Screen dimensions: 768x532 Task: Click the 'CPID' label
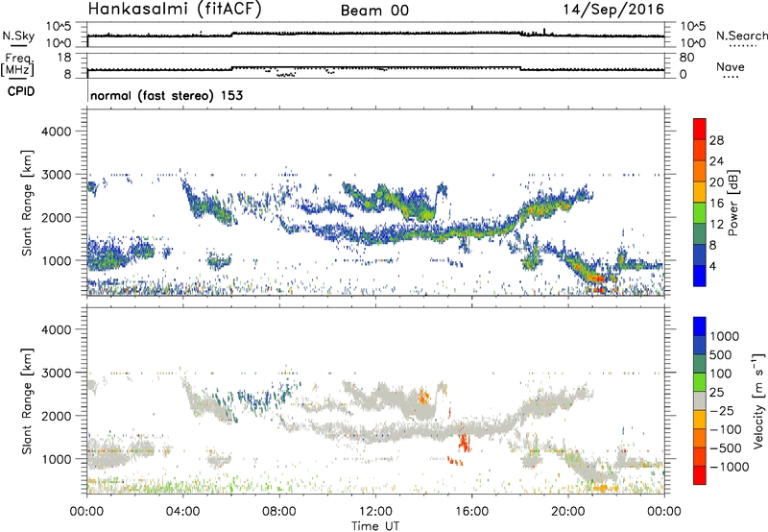[20, 91]
